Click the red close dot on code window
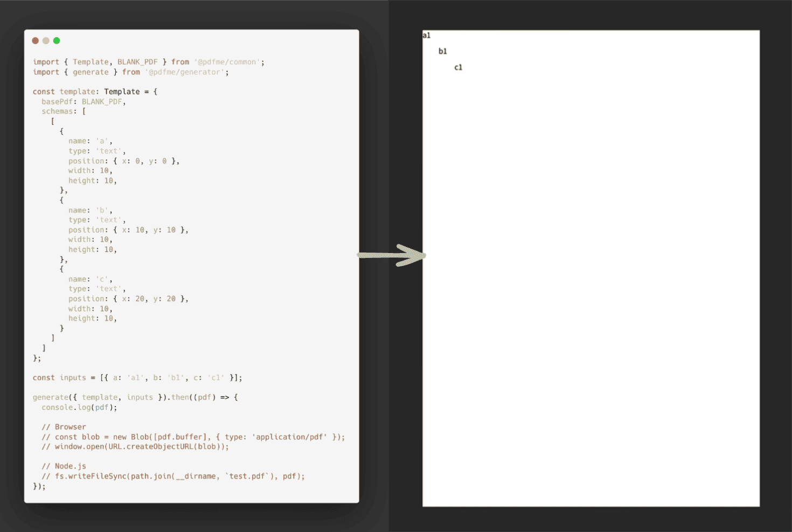This screenshot has width=792, height=532. pos(36,40)
